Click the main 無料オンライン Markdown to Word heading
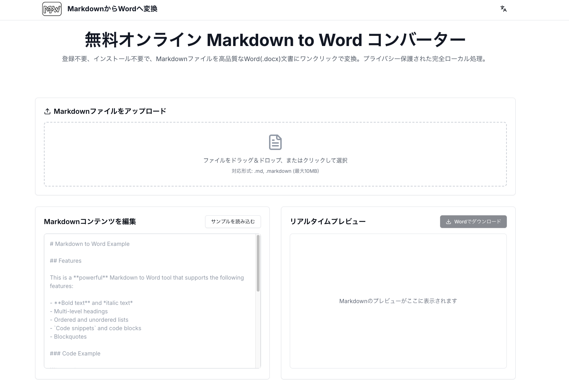 point(275,40)
